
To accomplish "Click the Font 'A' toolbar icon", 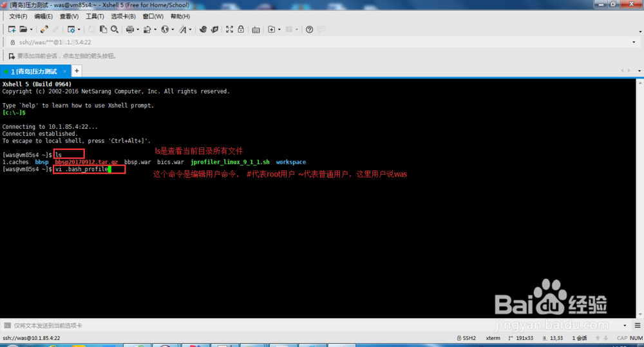I will (x=182, y=29).
